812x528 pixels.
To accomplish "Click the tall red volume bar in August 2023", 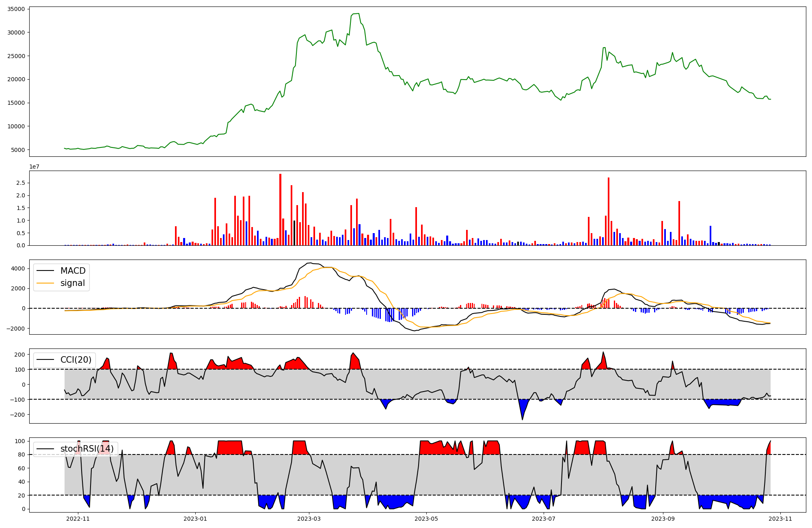I will [x=608, y=211].
